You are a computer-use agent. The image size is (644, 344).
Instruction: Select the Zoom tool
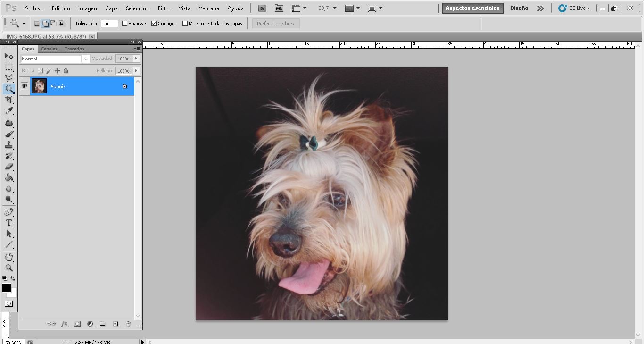click(9, 268)
